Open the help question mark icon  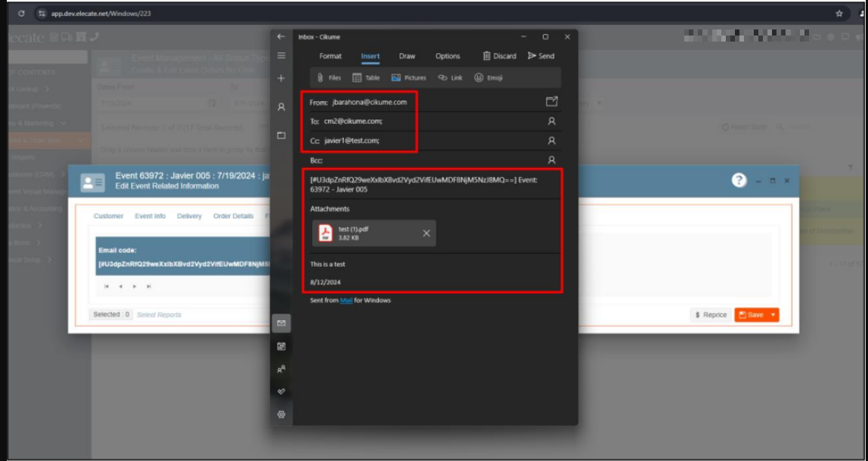739,181
